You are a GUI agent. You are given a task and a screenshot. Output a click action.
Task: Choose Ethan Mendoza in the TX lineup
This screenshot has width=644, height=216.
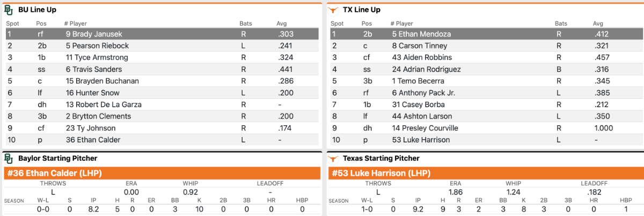[x=421, y=34]
